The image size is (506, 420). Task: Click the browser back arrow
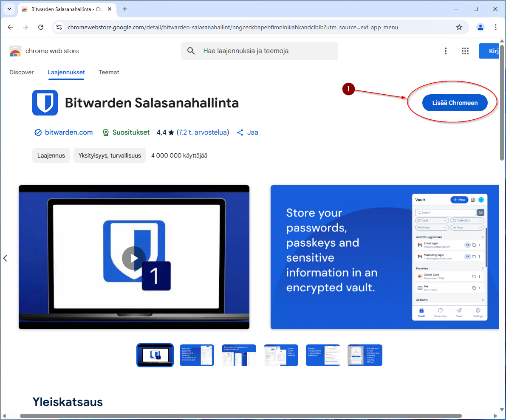[x=10, y=27]
